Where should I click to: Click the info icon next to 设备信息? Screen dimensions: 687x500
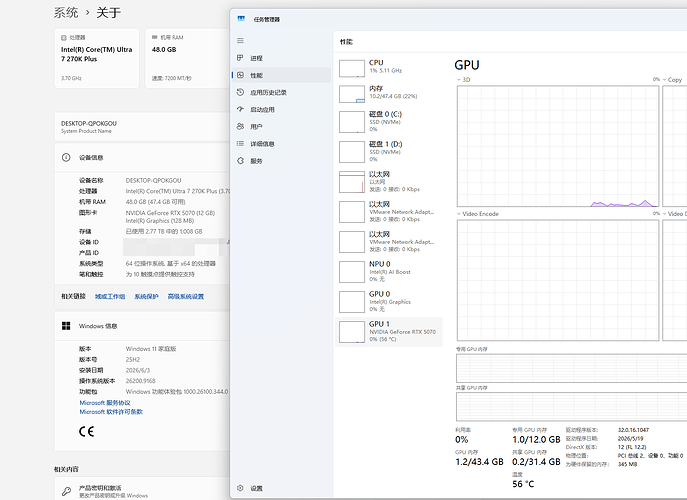click(x=66, y=157)
